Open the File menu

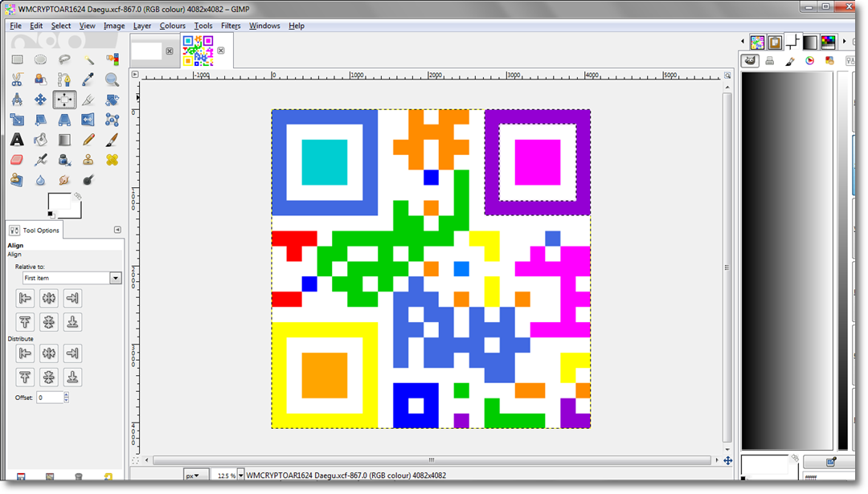click(x=15, y=26)
